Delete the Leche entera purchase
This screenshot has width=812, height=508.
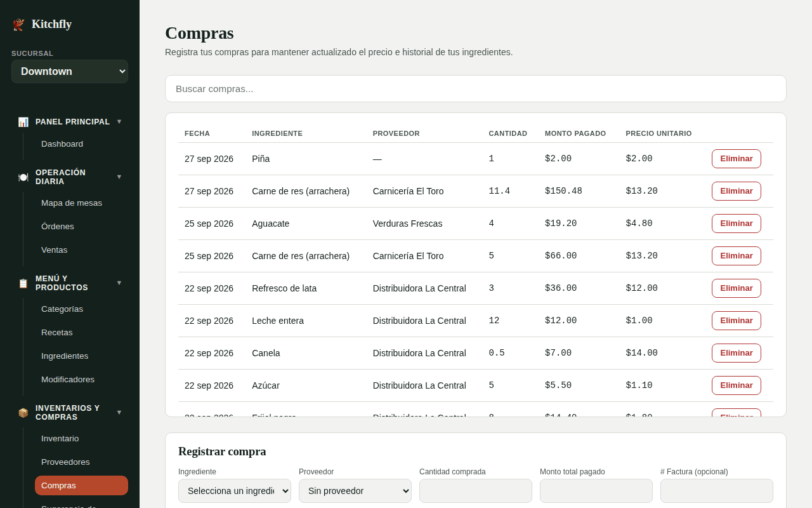[x=736, y=321]
